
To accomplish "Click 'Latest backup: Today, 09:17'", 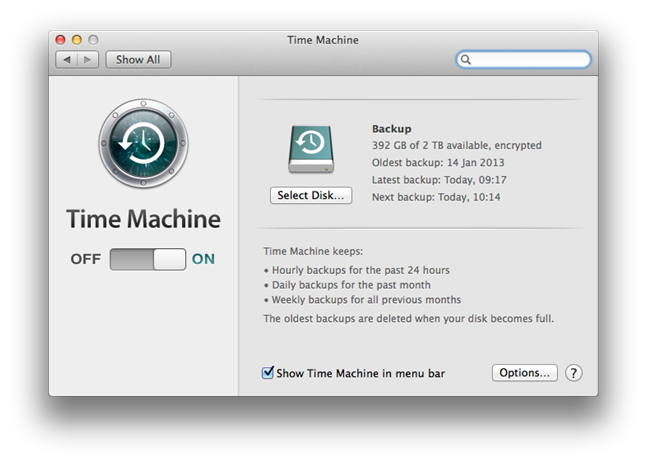I will (439, 180).
